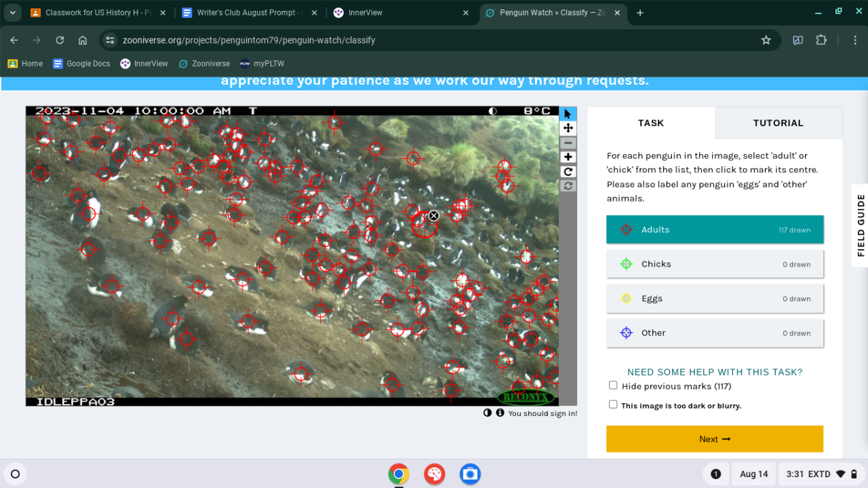Switch to the TASK tab
Screen dimensions: 868x488
[651, 123]
